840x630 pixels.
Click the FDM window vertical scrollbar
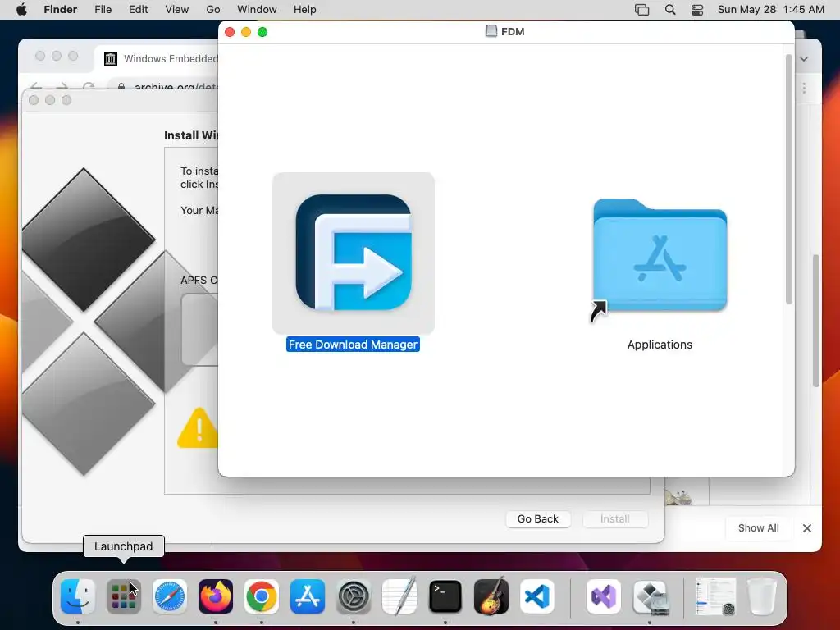(x=788, y=179)
